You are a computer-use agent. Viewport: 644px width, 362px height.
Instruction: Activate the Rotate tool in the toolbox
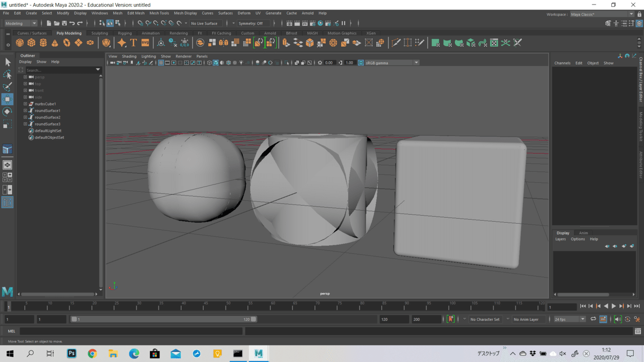click(x=8, y=111)
